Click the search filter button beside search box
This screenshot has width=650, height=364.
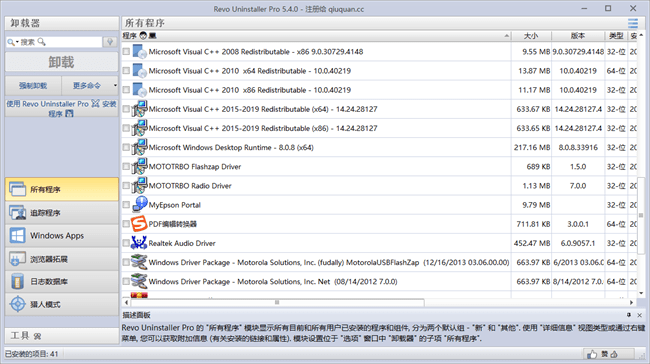click(110, 42)
